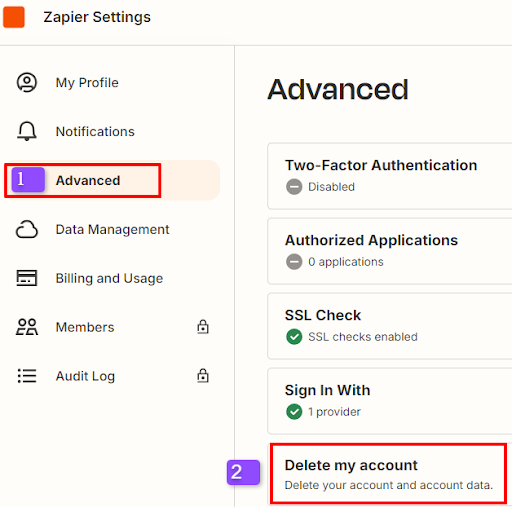This screenshot has width=512, height=507.
Task: Click the Billing and Usage card icon
Action: [27, 278]
